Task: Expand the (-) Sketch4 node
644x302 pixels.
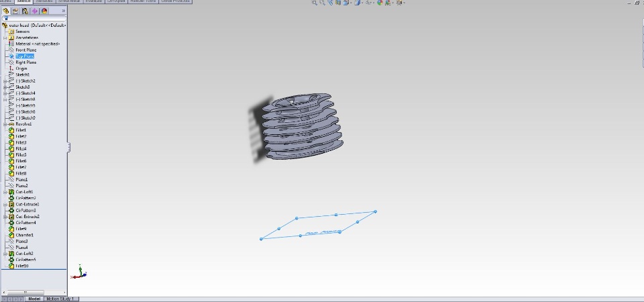Action: coord(5,93)
